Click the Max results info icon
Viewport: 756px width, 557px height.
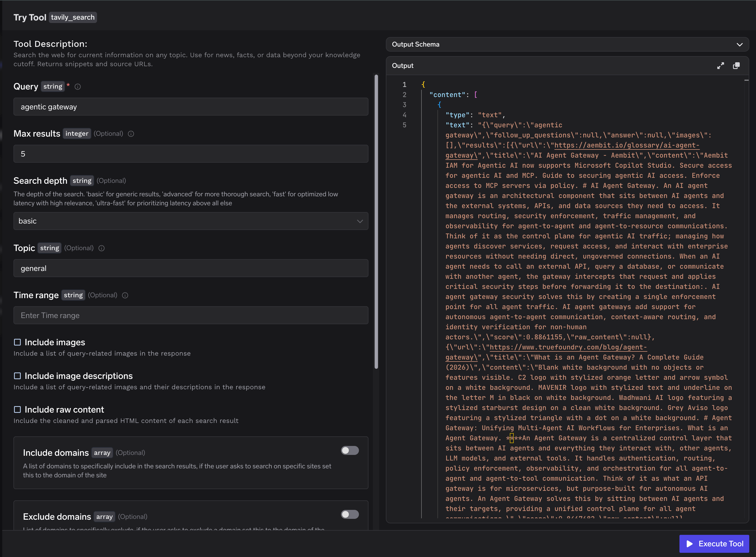click(x=131, y=134)
